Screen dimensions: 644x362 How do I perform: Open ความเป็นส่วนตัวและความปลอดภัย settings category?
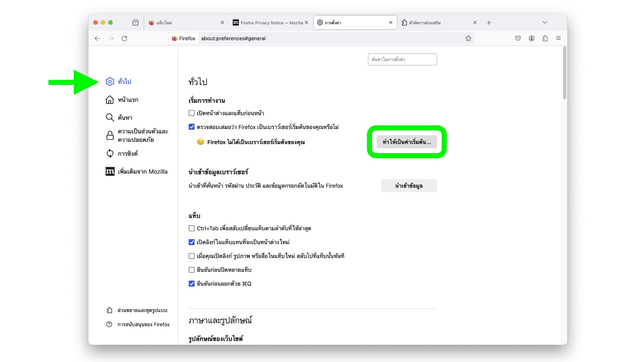coord(143,136)
